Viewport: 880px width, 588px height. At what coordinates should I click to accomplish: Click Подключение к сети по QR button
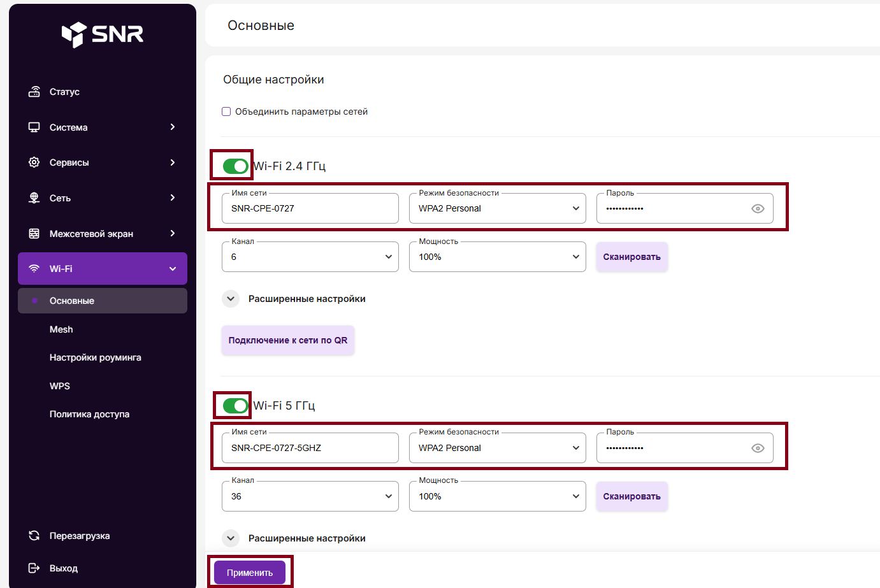pos(287,340)
